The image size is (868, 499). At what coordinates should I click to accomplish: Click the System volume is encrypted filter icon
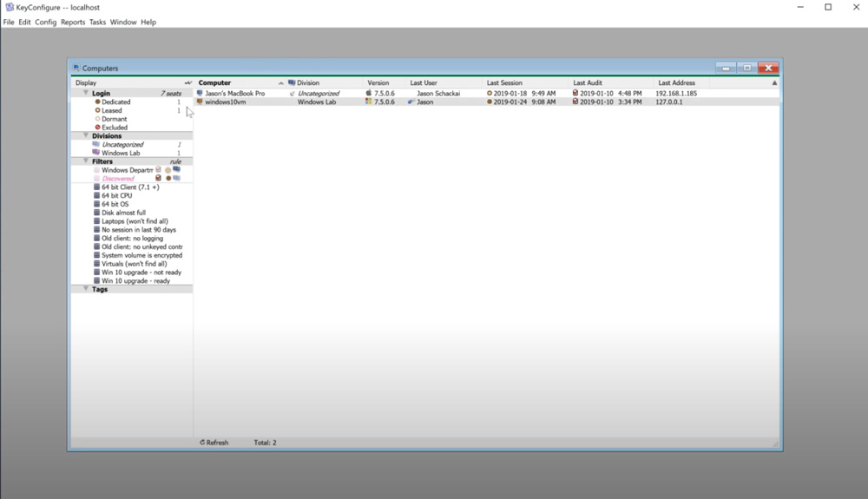(x=97, y=255)
